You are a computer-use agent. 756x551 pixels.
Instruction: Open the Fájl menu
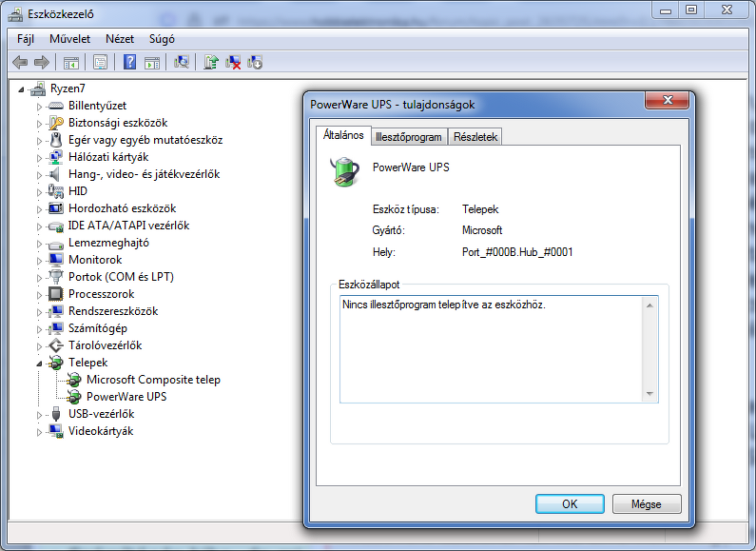coord(26,39)
